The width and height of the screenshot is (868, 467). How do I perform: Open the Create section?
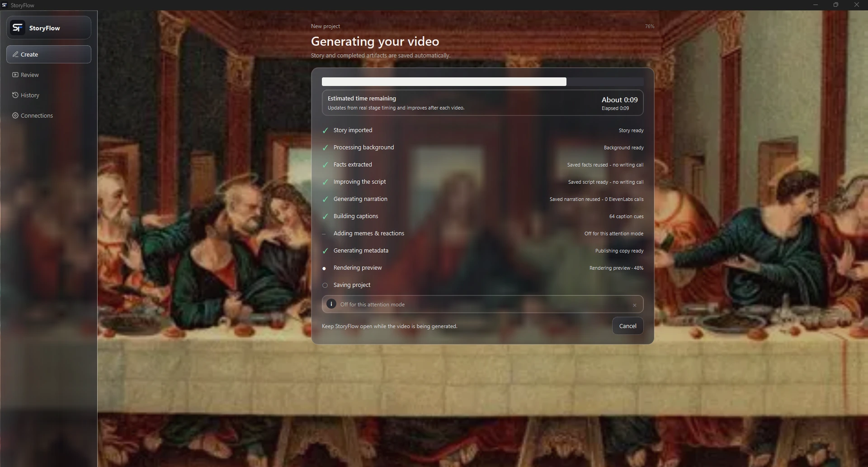49,54
